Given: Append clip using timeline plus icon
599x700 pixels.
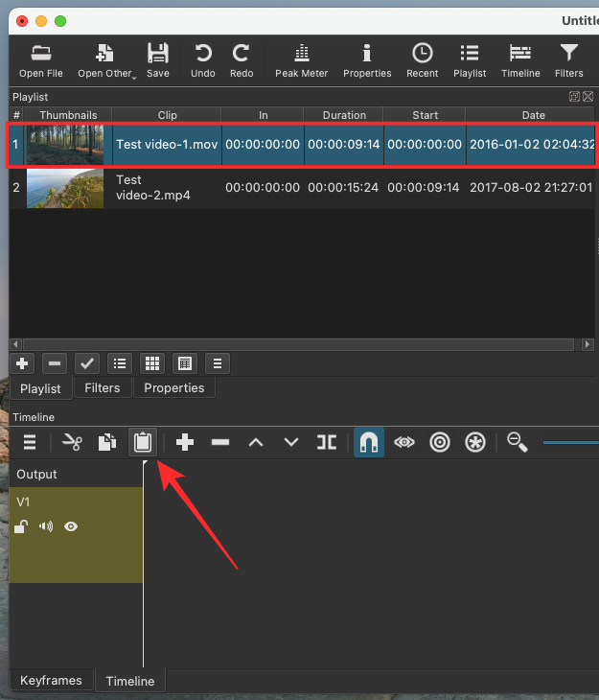Looking at the screenshot, I should (x=186, y=442).
